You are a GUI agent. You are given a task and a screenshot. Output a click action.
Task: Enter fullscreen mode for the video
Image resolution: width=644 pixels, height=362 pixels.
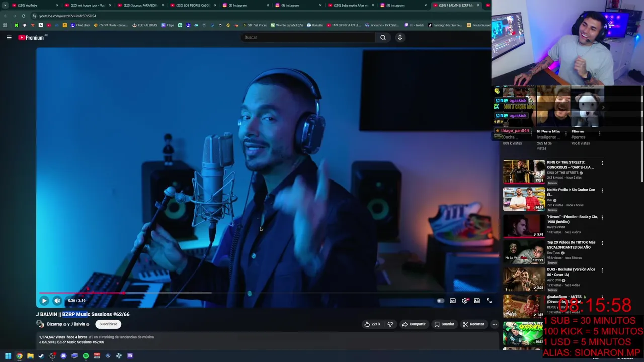[x=489, y=301]
